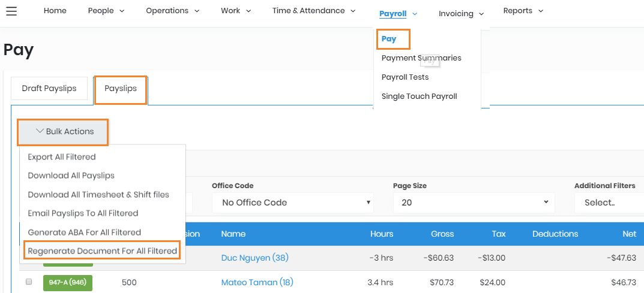This screenshot has height=293, width=644.
Task: Choose Export All Filtered option
Action: pos(62,157)
